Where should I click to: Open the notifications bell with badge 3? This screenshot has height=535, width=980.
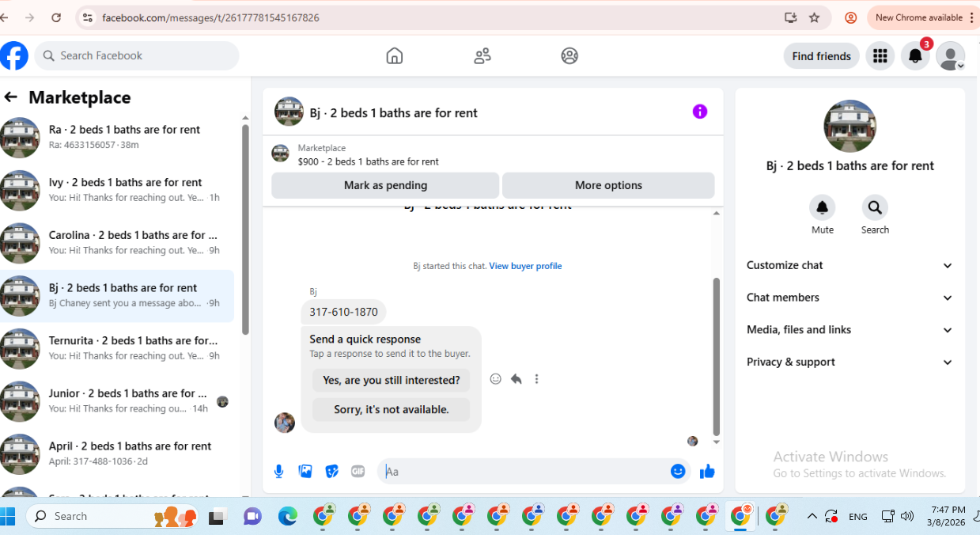915,56
